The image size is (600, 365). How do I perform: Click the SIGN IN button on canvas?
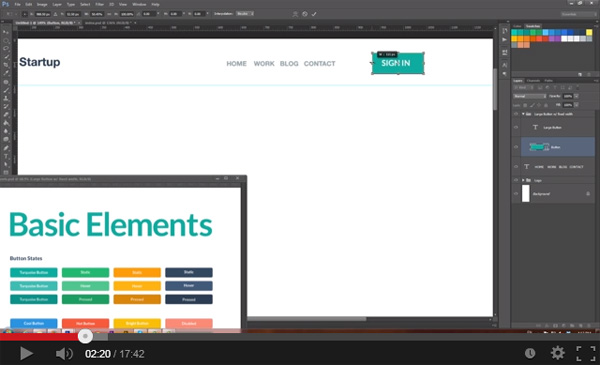(398, 63)
